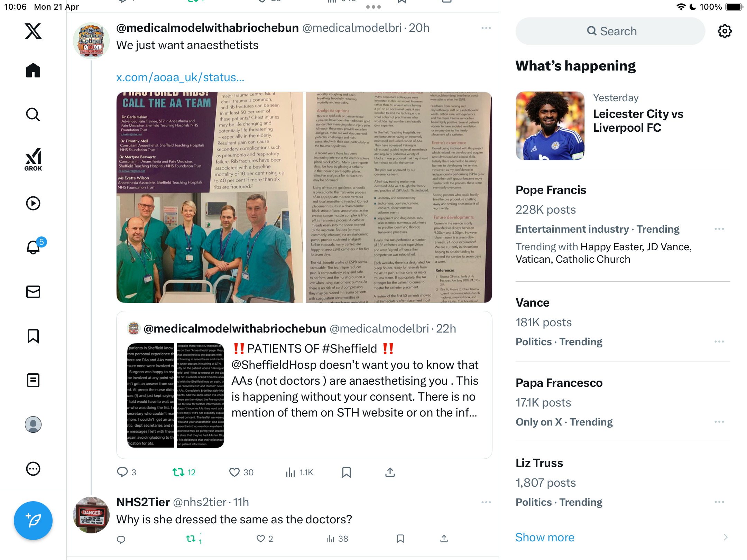
Task: Open more options for Liz Truss trend
Action: (x=719, y=502)
